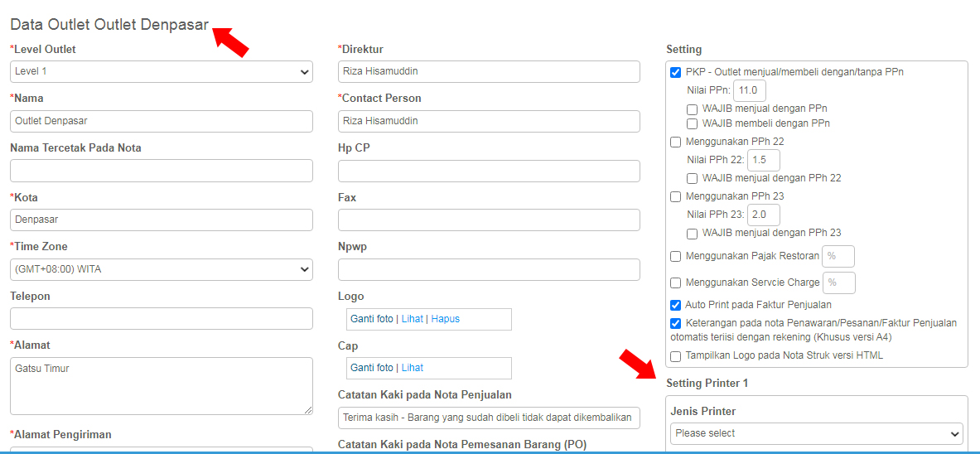This screenshot has width=980, height=454.
Task: Enable Menggunakan Pajak Restoran option
Action: [x=676, y=256]
